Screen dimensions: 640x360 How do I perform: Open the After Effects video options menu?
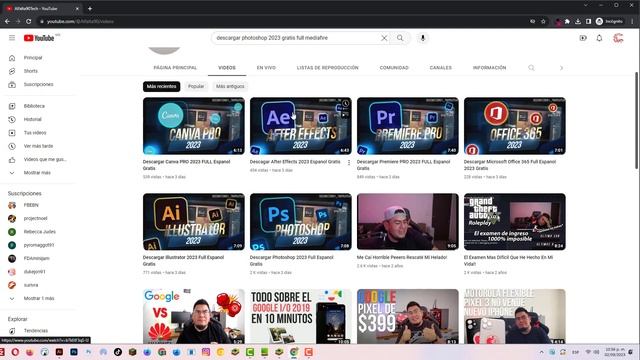point(349,162)
